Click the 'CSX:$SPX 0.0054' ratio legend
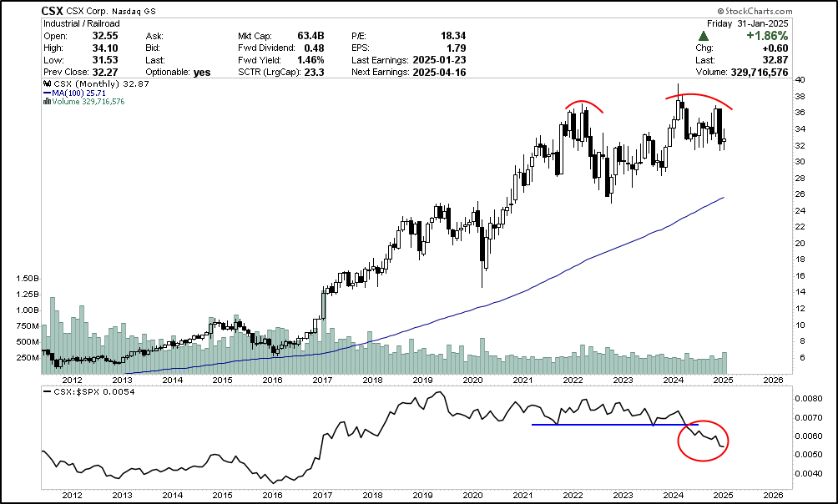 [x=88, y=391]
